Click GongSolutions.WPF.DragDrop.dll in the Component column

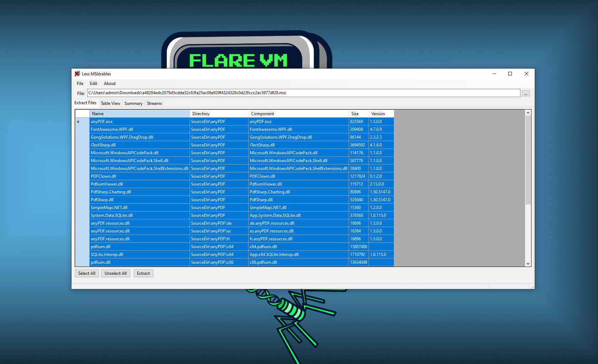pos(298,137)
